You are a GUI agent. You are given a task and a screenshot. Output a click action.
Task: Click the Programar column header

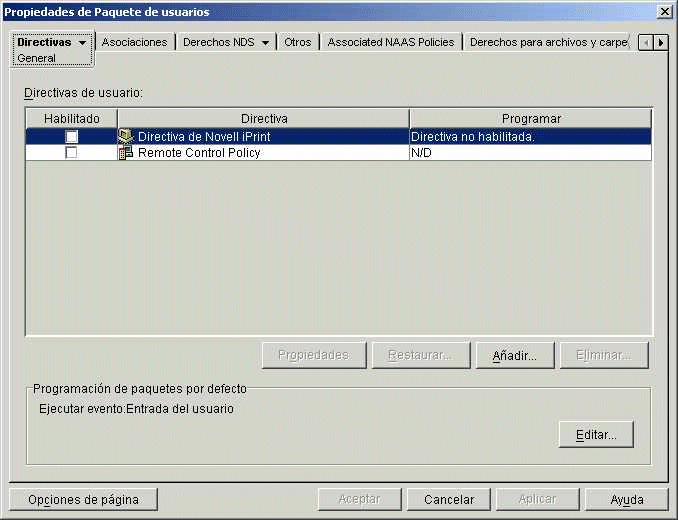coord(531,118)
